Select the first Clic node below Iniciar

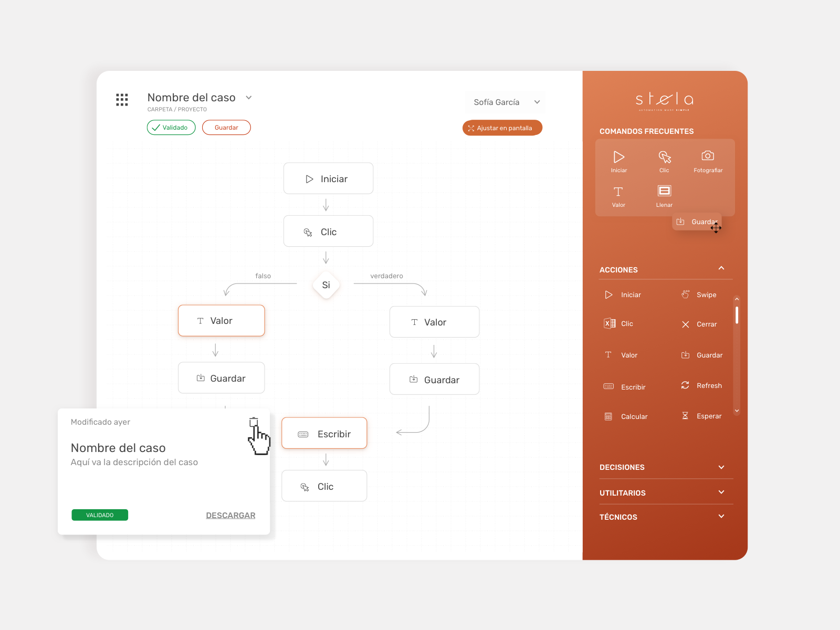tap(328, 232)
